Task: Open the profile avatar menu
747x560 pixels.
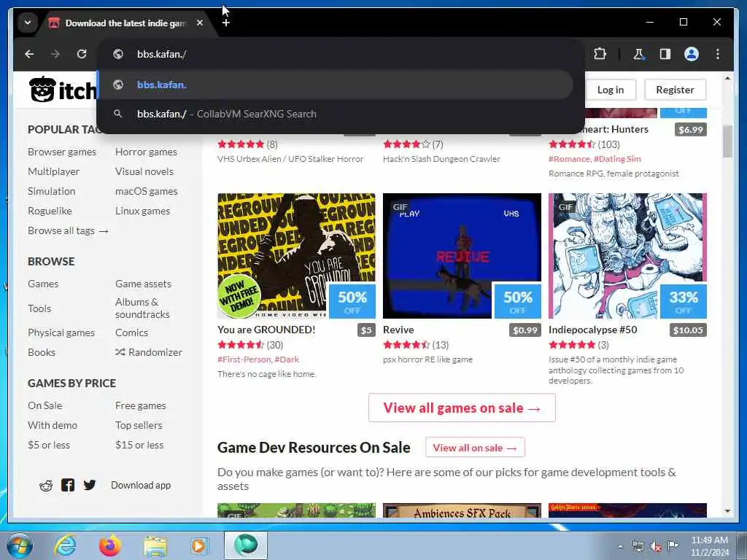Action: 692,54
